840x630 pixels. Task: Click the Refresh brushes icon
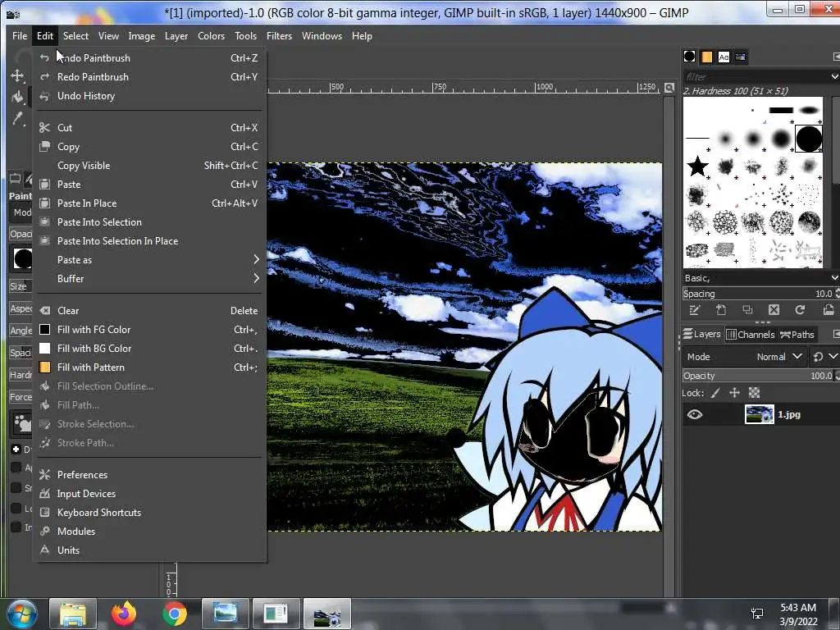800,309
